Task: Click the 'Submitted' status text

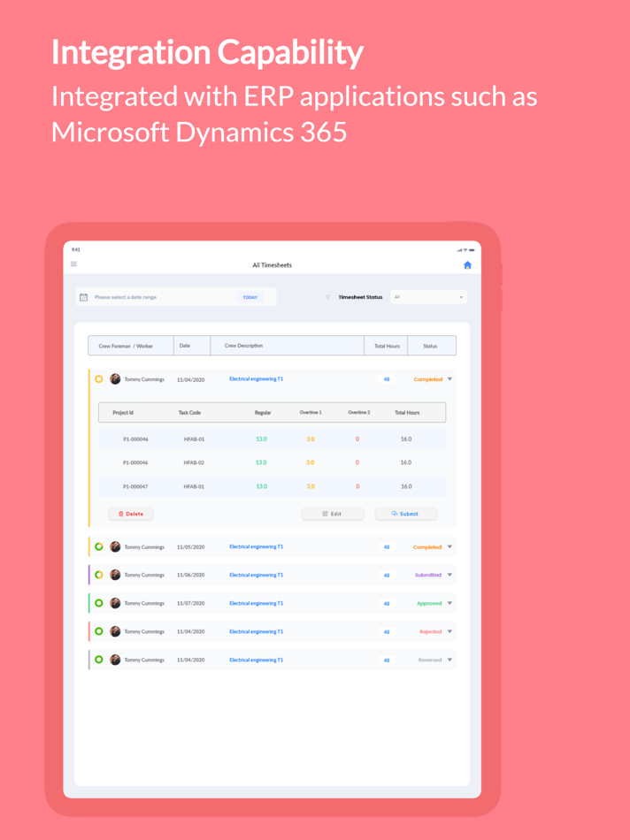Action: pyautogui.click(x=428, y=575)
